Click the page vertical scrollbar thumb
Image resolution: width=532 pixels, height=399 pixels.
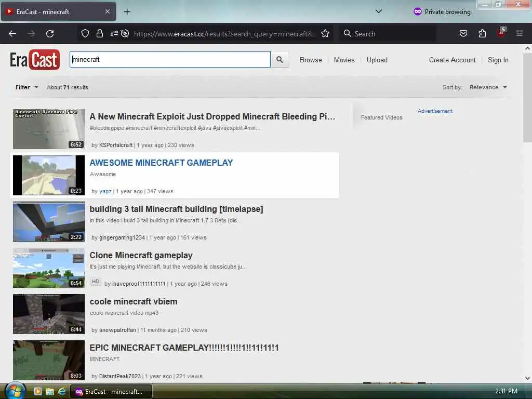[x=527, y=98]
